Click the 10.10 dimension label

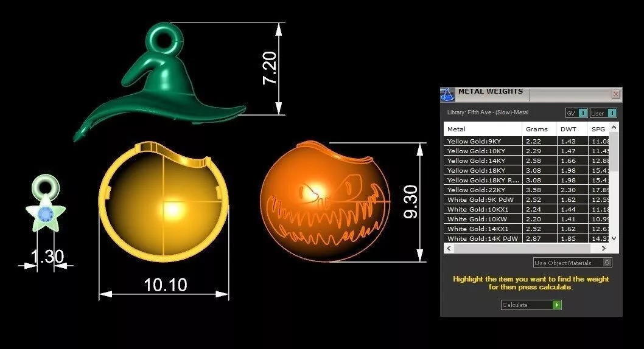tap(166, 285)
